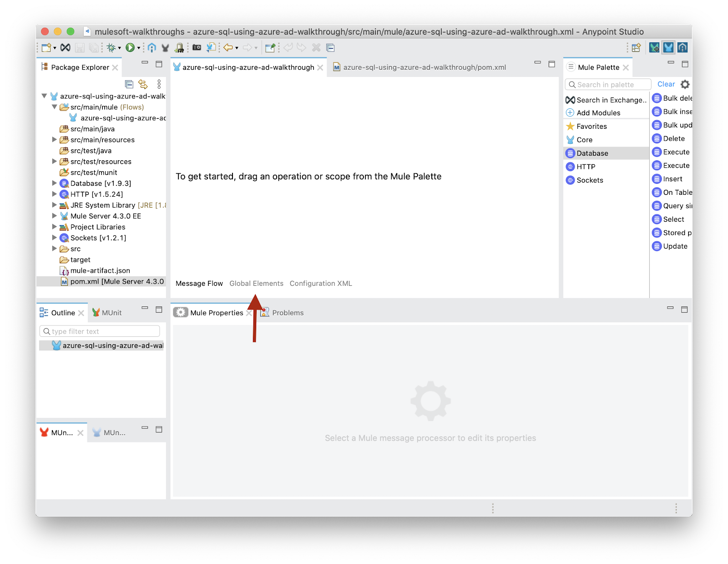This screenshot has width=728, height=564.
Task: Expand the src/main/resources folder
Action: [55, 140]
